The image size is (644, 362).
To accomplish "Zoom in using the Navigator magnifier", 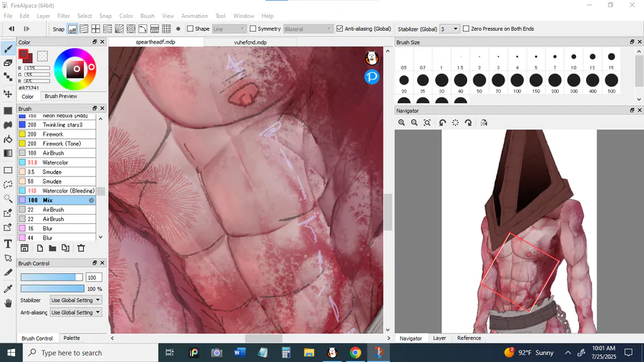I will (401, 123).
